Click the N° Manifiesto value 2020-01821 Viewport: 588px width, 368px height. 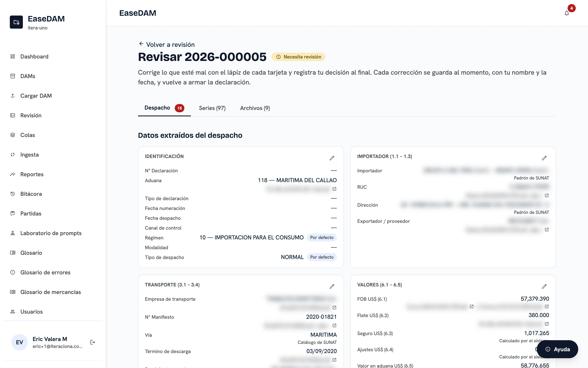pyautogui.click(x=321, y=317)
